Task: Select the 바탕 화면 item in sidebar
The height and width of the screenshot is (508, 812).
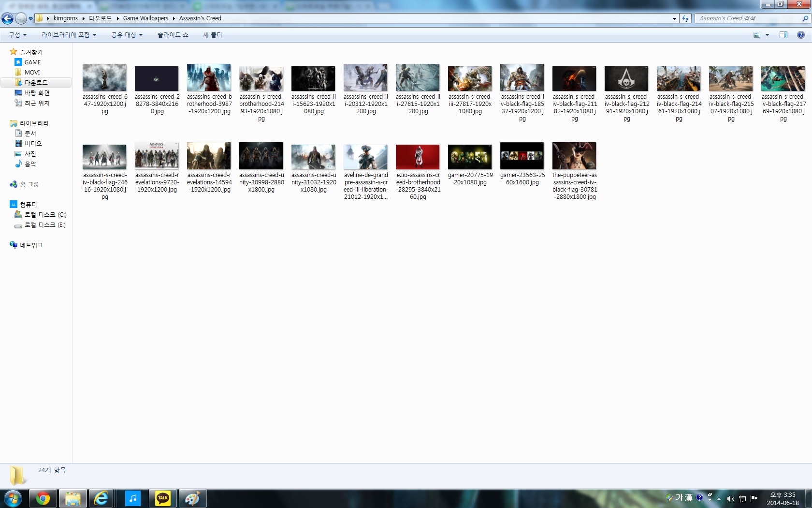Action: tap(37, 93)
